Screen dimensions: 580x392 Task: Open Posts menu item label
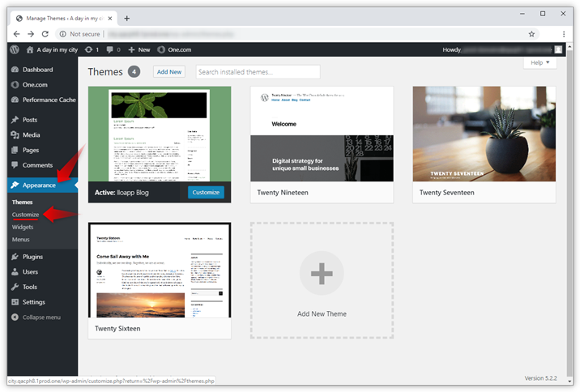[x=30, y=120]
